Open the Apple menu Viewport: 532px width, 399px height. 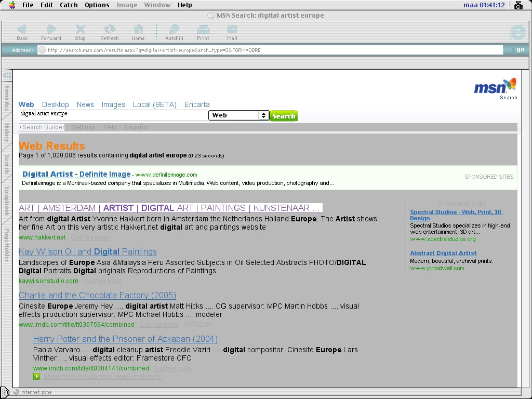tap(12, 5)
